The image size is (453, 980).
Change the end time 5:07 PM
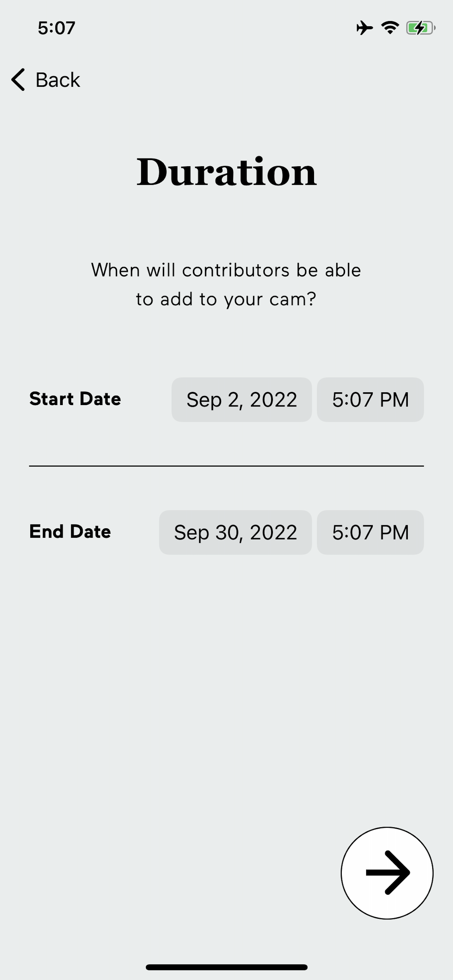tap(370, 532)
